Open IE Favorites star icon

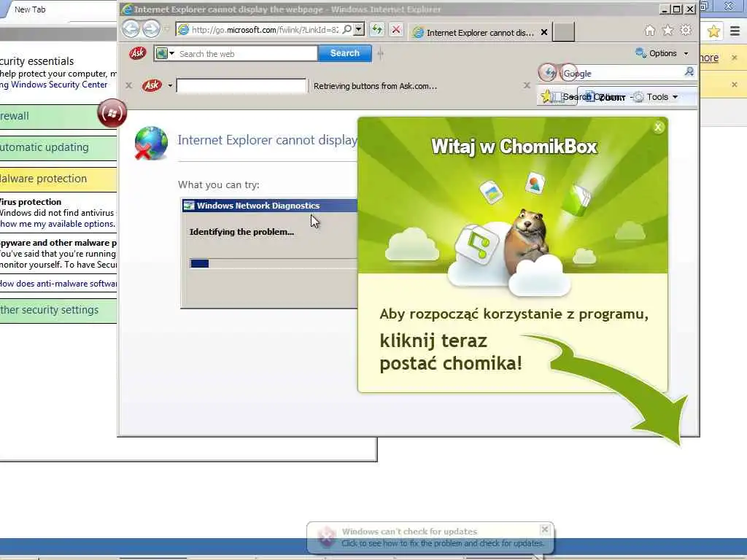point(668,31)
